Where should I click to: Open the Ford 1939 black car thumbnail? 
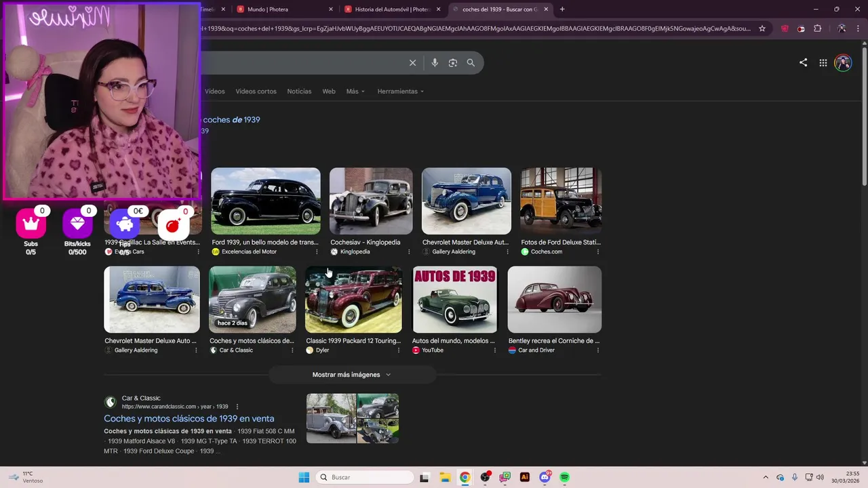[266, 201]
